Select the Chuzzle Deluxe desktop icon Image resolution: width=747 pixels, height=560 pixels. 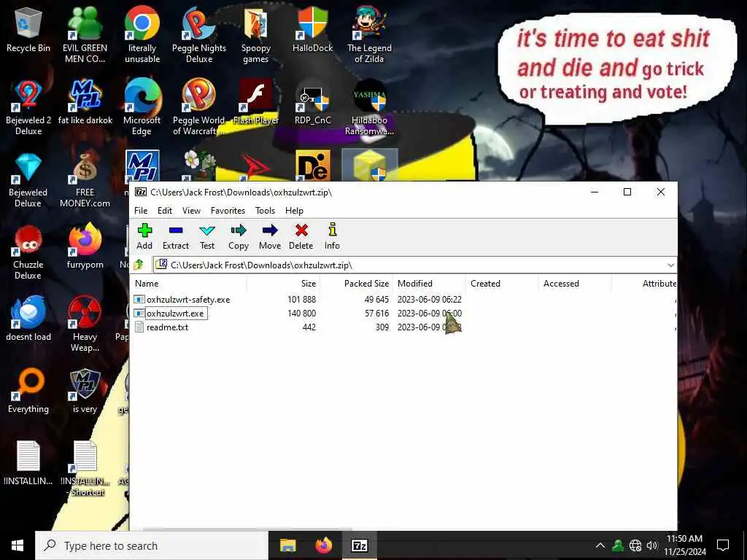(x=28, y=252)
